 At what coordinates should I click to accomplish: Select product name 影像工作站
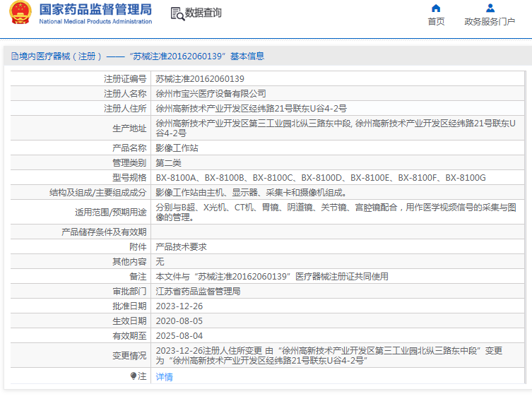pos(177,148)
